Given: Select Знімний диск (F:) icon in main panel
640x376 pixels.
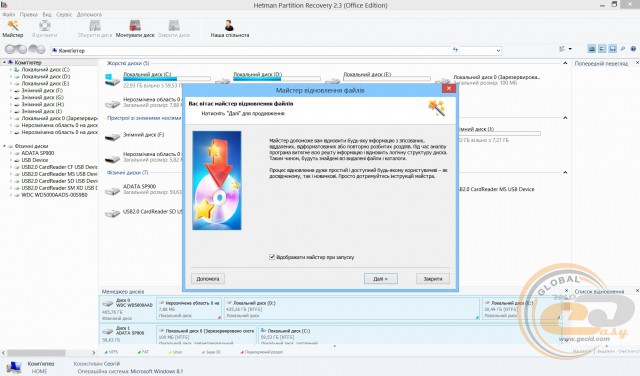Looking at the screenshot, I should 112,137.
